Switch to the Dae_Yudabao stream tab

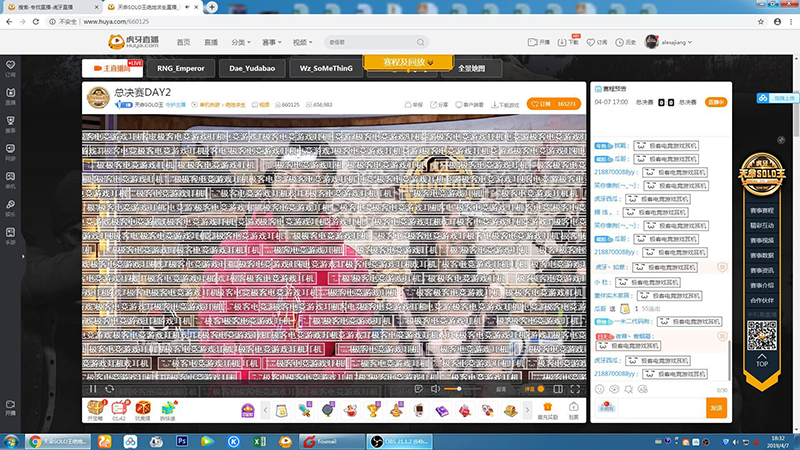(x=252, y=68)
